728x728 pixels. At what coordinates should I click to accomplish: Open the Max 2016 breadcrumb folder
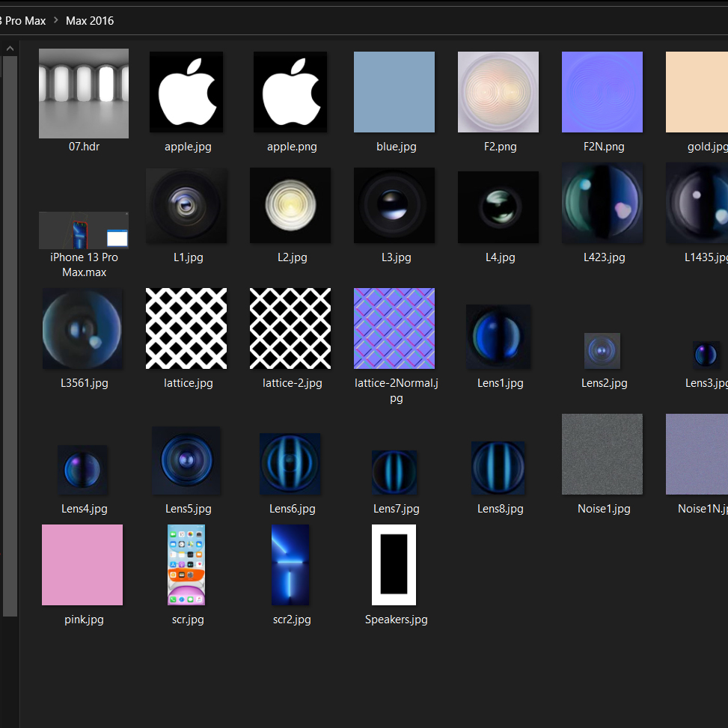[x=90, y=21]
